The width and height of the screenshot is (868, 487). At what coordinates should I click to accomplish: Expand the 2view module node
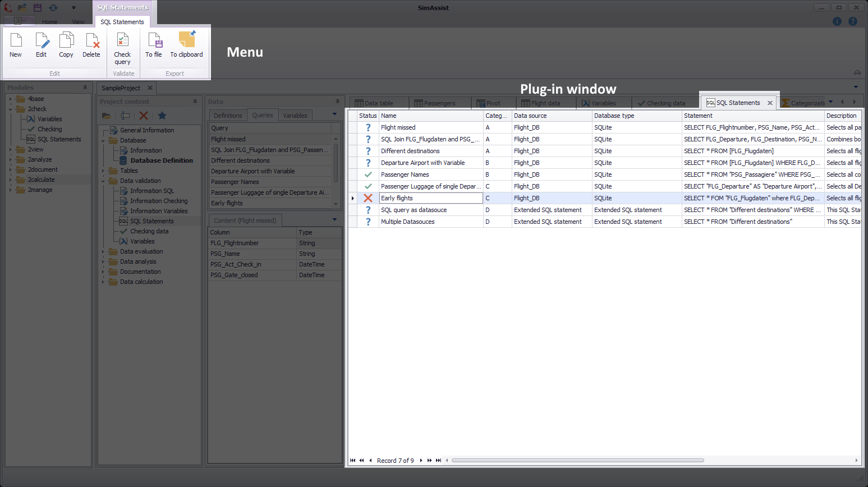tap(11, 149)
